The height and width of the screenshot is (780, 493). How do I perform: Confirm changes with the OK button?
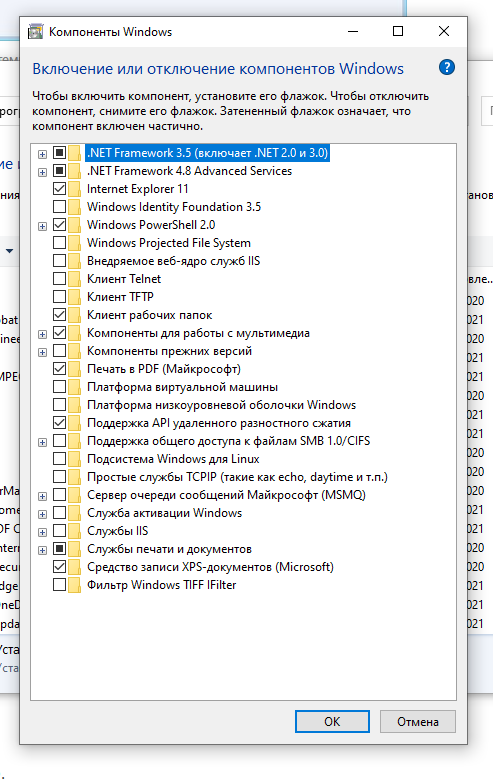tap(332, 721)
